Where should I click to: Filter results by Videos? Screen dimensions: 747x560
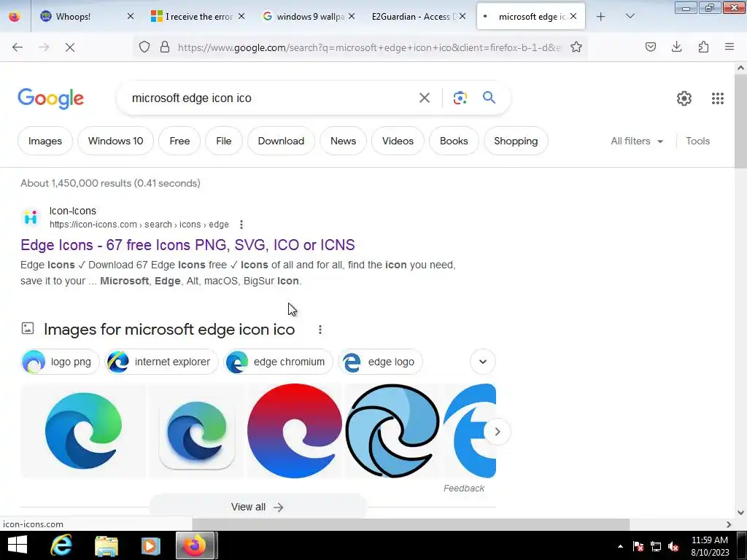click(x=398, y=141)
